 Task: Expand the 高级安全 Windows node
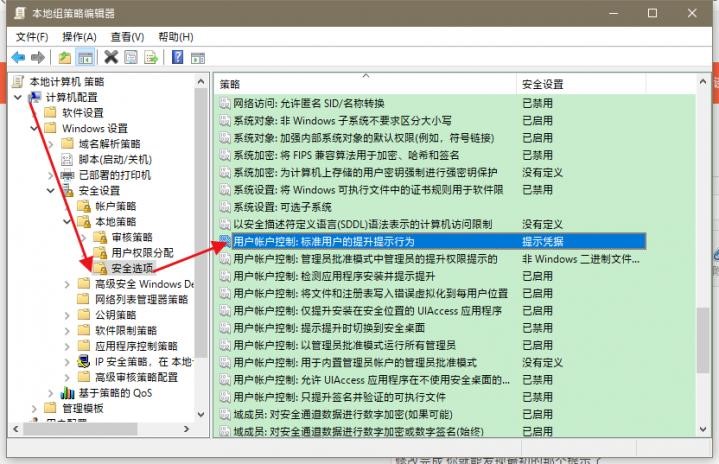(x=67, y=284)
